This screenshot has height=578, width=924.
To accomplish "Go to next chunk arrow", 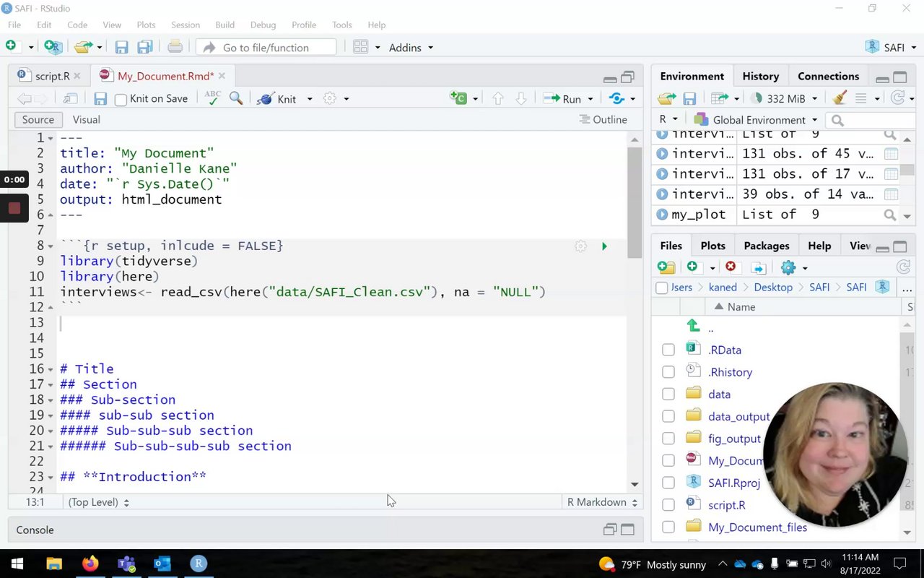I will pos(520,98).
